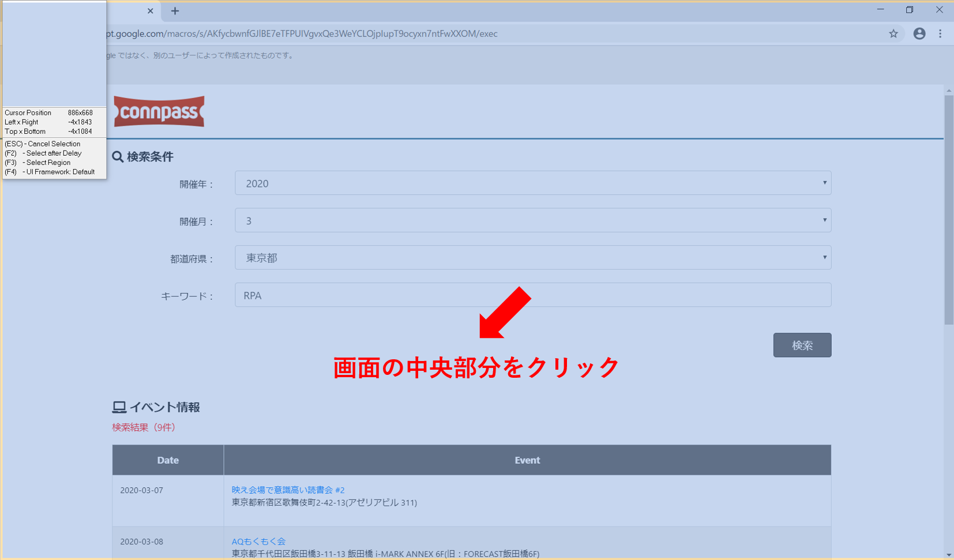Click the laptop icon beside イベント情報
This screenshot has height=560, width=954.
pos(119,407)
